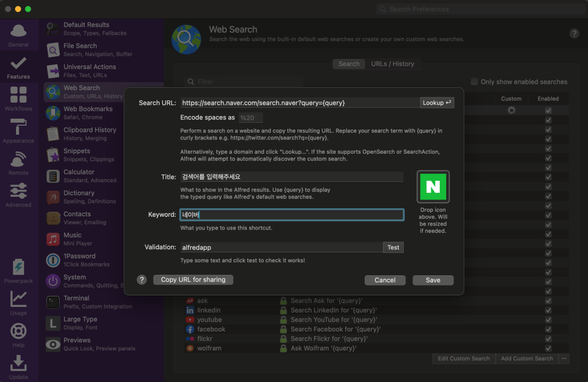Screen dimensions: 588x382
Task: Select Web Bookmarks feature
Action: [x=84, y=113]
